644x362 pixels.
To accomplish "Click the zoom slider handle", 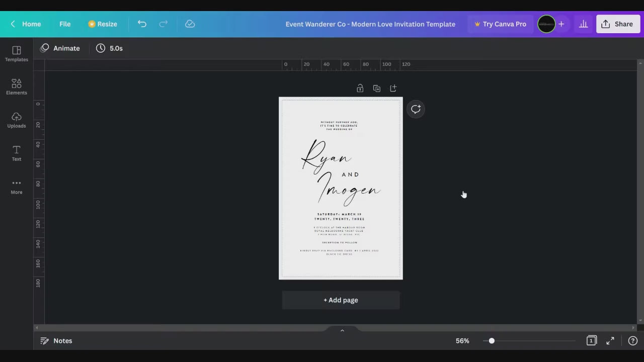I will pos(492,341).
